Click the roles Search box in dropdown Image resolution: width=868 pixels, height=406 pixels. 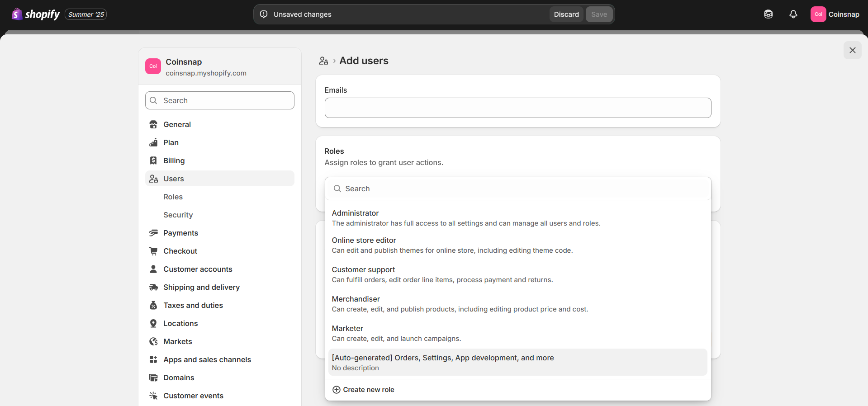click(x=517, y=189)
